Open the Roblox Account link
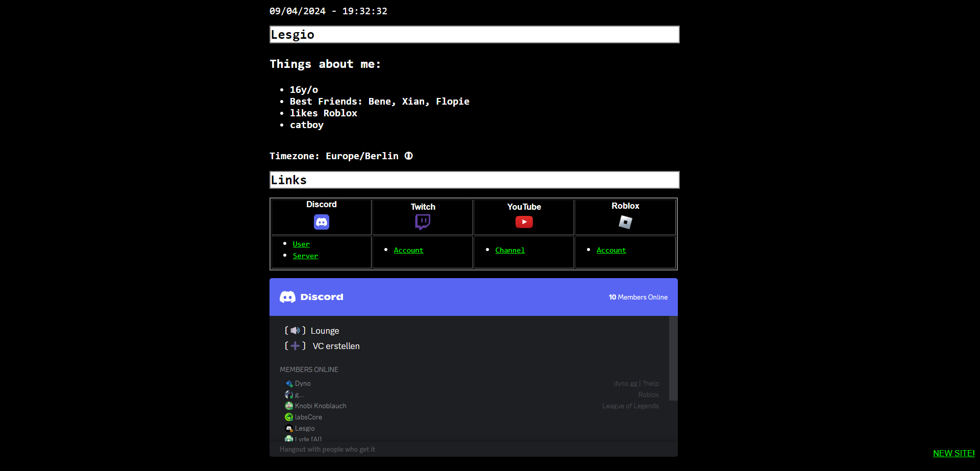The image size is (980, 471). point(611,250)
